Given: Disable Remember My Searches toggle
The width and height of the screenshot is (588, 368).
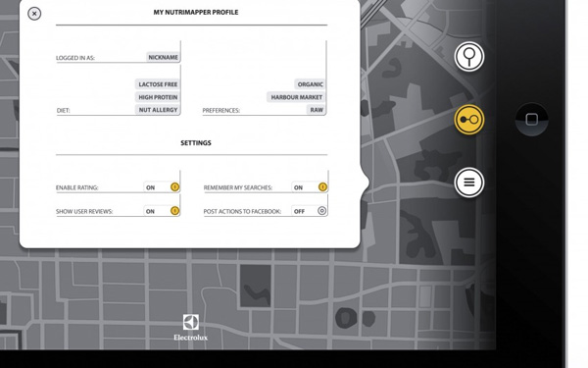Looking at the screenshot, I should tap(310, 187).
